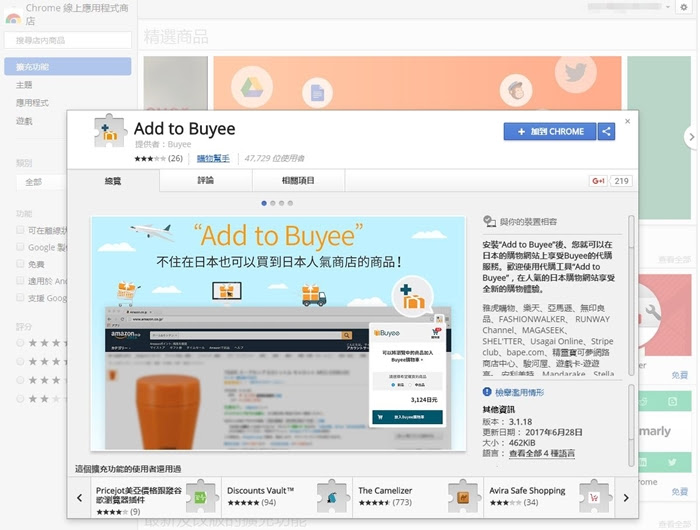Click the 檢舉濫用情形 report abuse link
Image resolution: width=700 pixels, height=530 pixels.
click(520, 392)
